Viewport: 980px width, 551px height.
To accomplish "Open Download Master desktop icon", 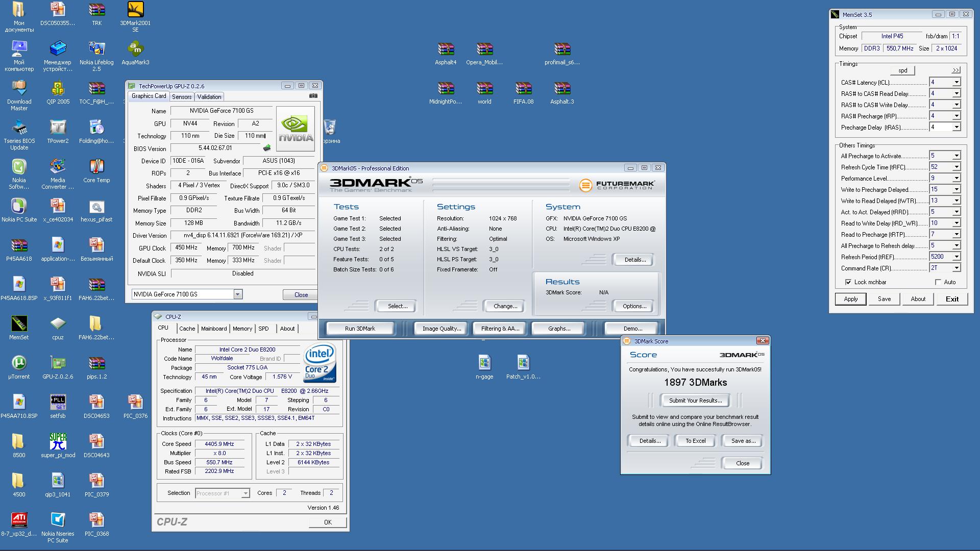I will (x=19, y=95).
